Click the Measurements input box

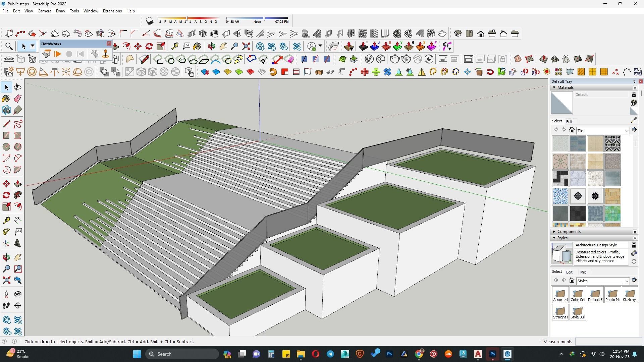(608, 342)
